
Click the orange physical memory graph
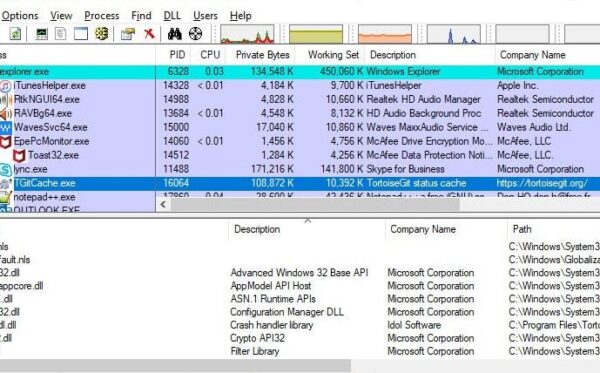point(385,34)
